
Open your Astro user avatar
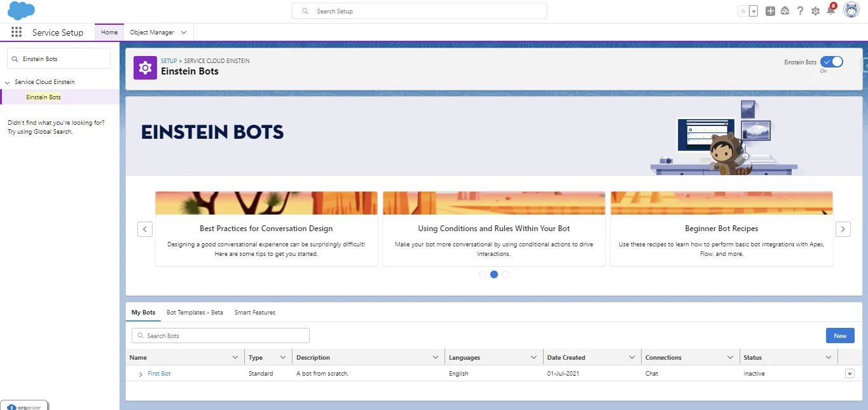[851, 10]
